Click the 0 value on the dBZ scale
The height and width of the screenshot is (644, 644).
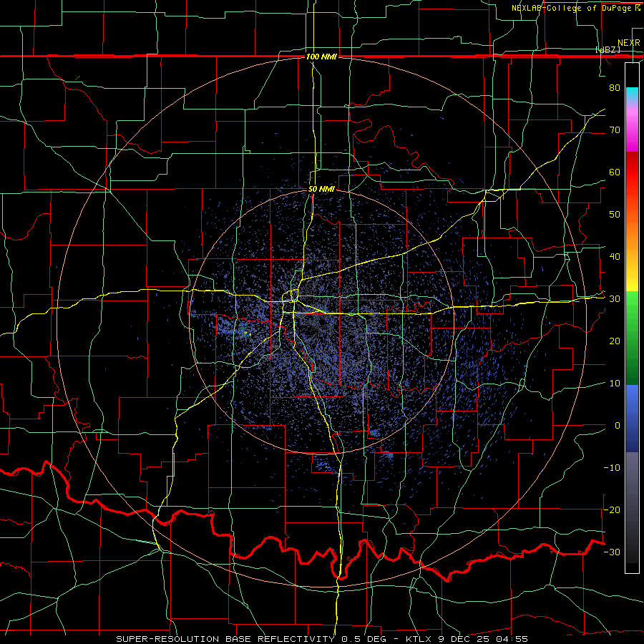point(618,426)
